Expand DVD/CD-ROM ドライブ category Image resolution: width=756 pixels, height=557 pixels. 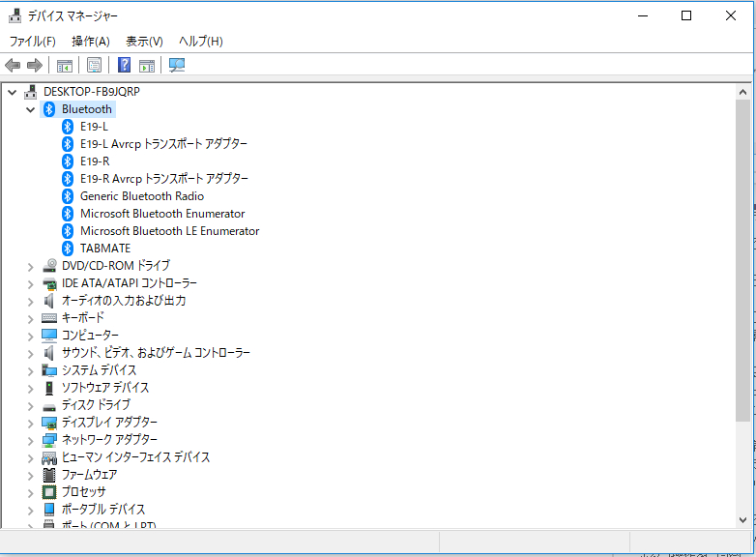point(30,266)
